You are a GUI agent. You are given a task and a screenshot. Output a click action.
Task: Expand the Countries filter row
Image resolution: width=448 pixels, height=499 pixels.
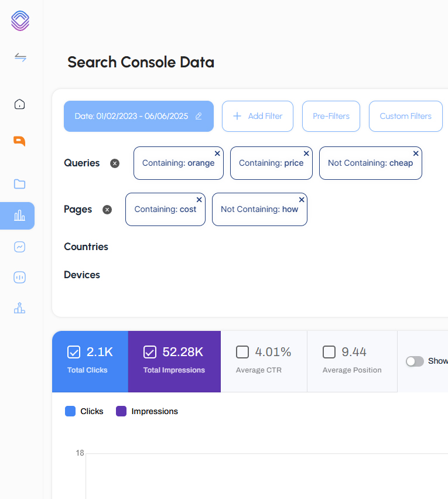click(86, 247)
